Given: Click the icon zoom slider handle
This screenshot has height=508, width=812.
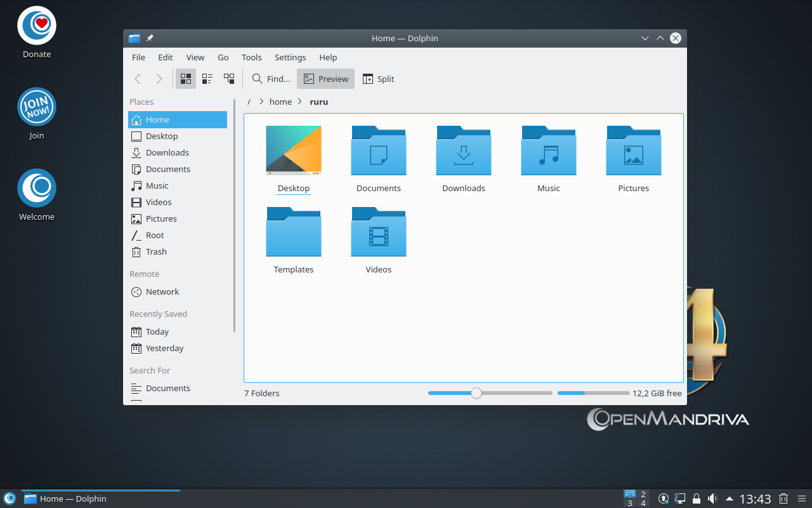Looking at the screenshot, I should click(x=476, y=393).
